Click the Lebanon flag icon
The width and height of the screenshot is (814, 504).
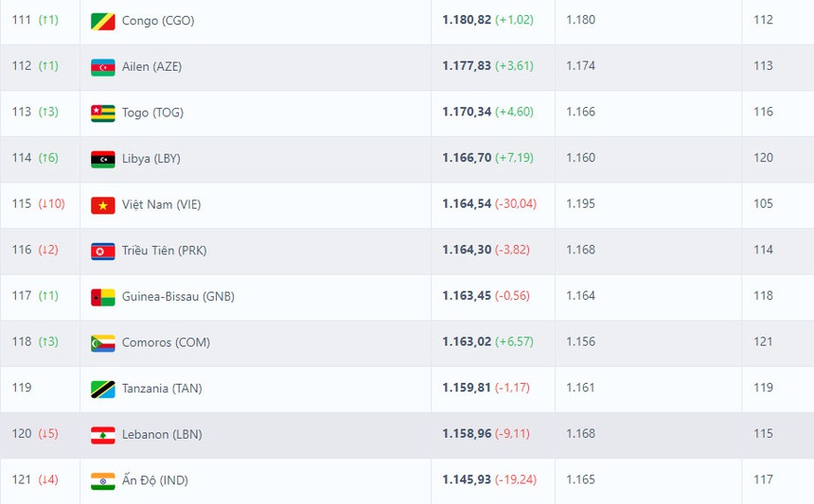point(102,435)
